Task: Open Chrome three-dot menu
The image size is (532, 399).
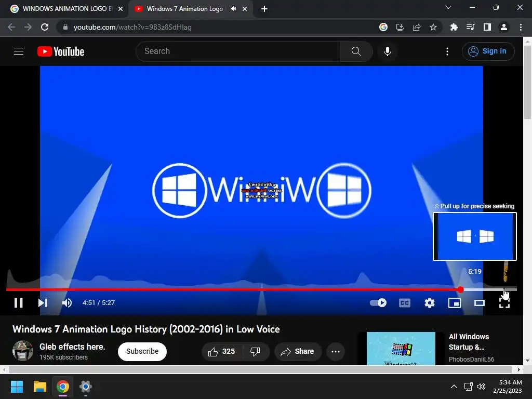Action: click(521, 27)
